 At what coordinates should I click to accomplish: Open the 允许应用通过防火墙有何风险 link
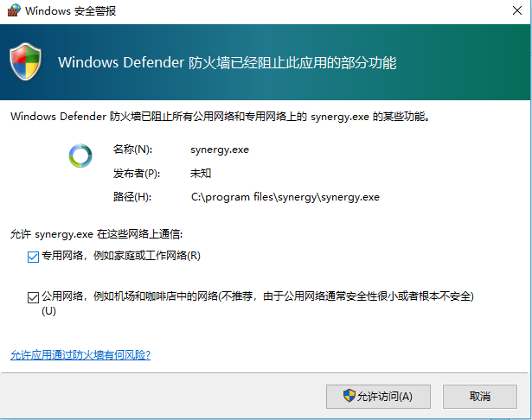[80, 355]
